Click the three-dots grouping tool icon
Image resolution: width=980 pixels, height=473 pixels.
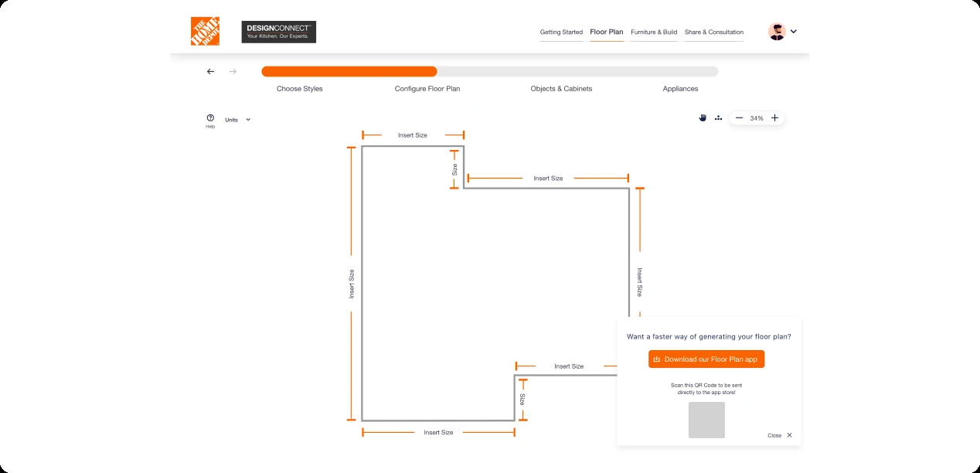[718, 118]
